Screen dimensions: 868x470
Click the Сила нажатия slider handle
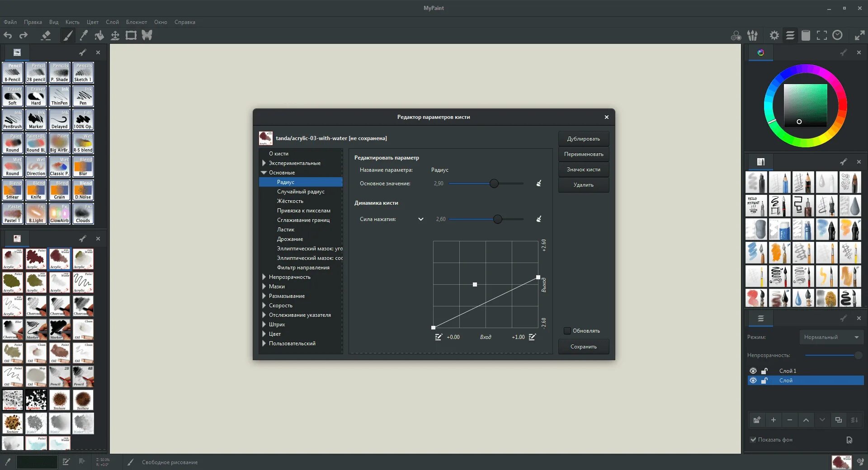pyautogui.click(x=498, y=219)
